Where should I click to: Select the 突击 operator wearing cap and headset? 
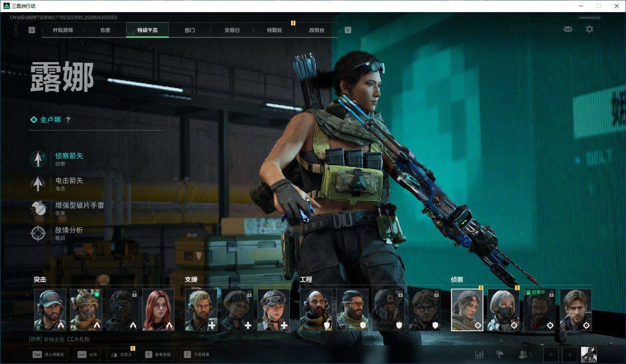(x=50, y=310)
